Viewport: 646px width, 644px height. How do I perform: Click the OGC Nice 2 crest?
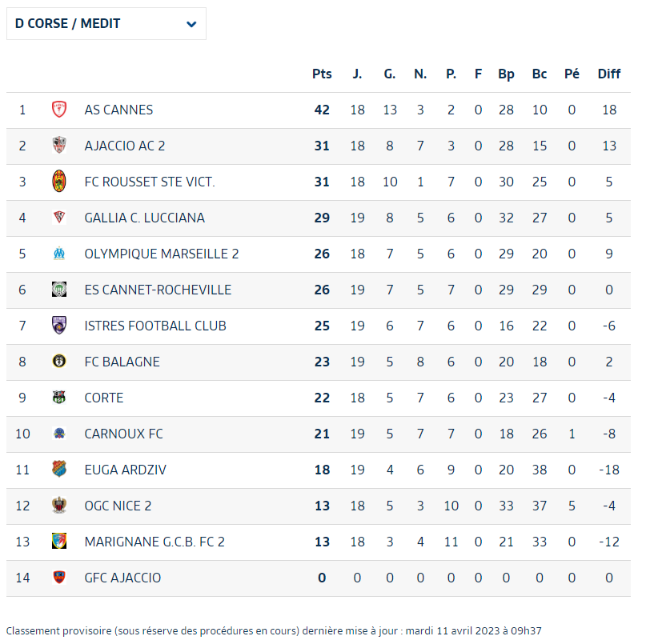[59, 506]
